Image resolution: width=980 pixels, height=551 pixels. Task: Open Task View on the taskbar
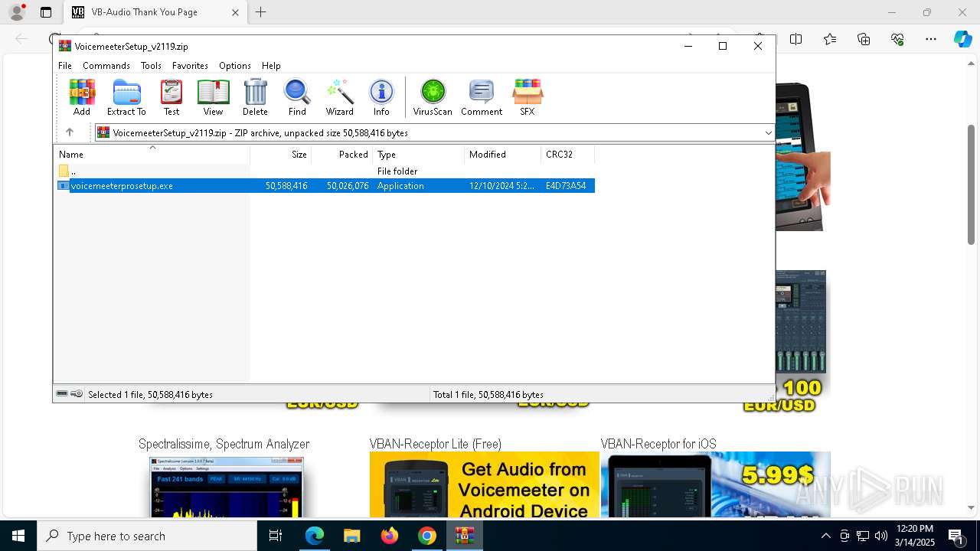coord(276,536)
